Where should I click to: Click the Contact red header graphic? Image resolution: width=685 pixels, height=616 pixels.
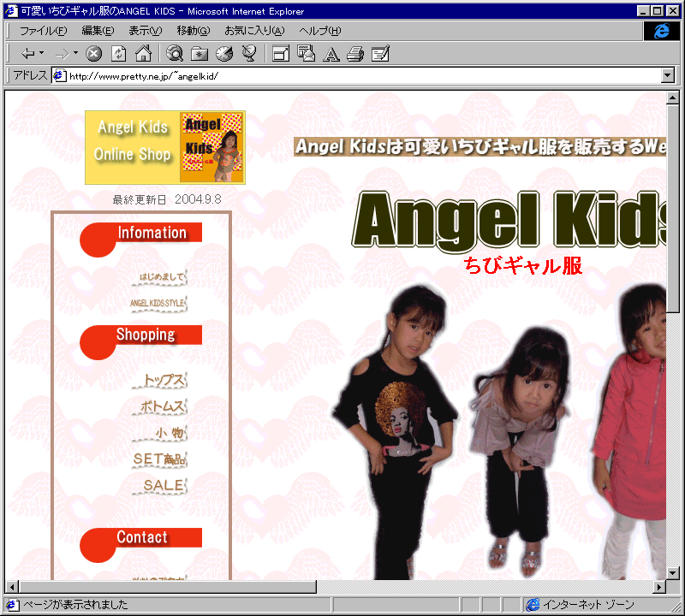pos(140,545)
